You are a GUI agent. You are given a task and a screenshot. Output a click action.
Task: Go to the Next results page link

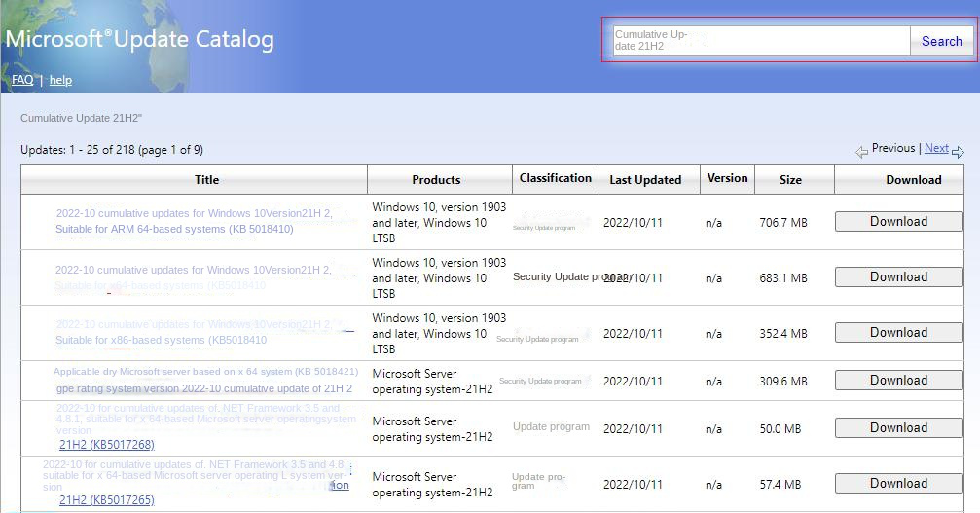tap(936, 148)
